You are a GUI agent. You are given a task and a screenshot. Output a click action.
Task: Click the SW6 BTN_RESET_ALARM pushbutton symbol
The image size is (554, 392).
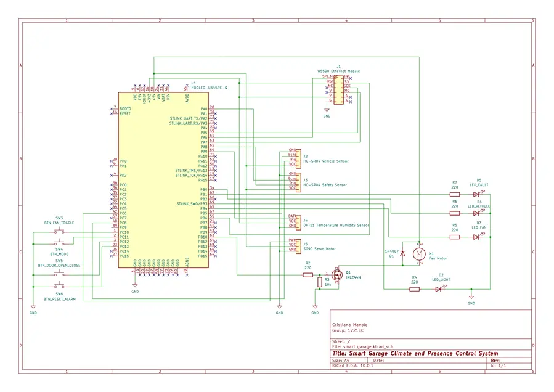(59, 286)
